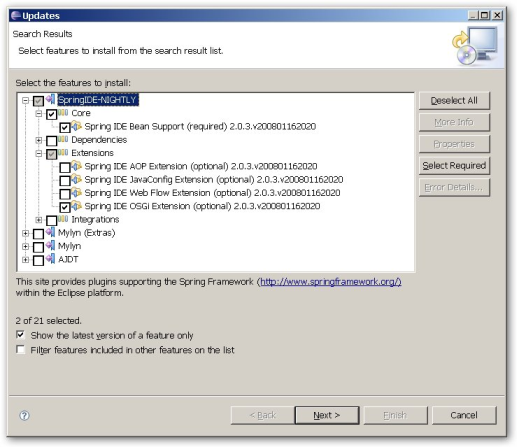This screenshot has height=447, width=517.
Task: Toggle the Extensions category checkbox
Action: pyautogui.click(x=52, y=154)
